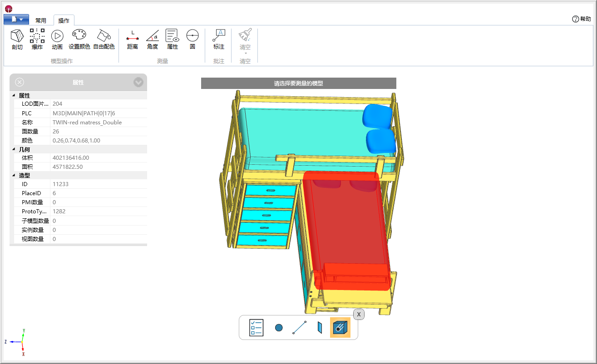Open the 动画 animation tool
Viewport: 597px width, 364px height.
pyautogui.click(x=57, y=39)
